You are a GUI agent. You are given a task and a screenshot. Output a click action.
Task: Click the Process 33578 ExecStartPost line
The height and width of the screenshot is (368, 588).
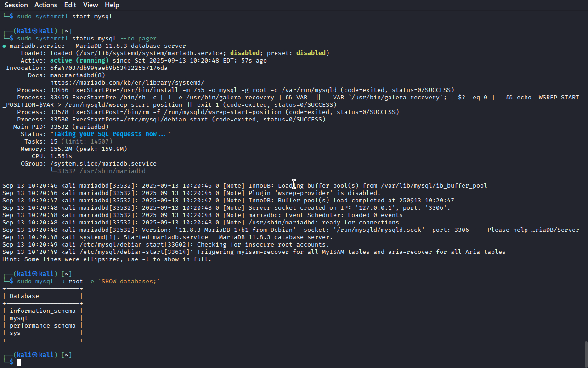(x=208, y=112)
